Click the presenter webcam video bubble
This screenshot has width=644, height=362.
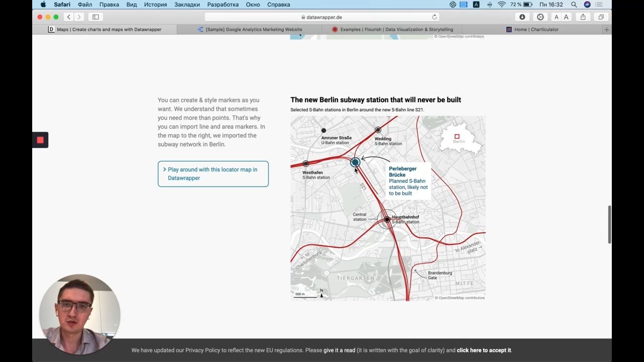79,314
